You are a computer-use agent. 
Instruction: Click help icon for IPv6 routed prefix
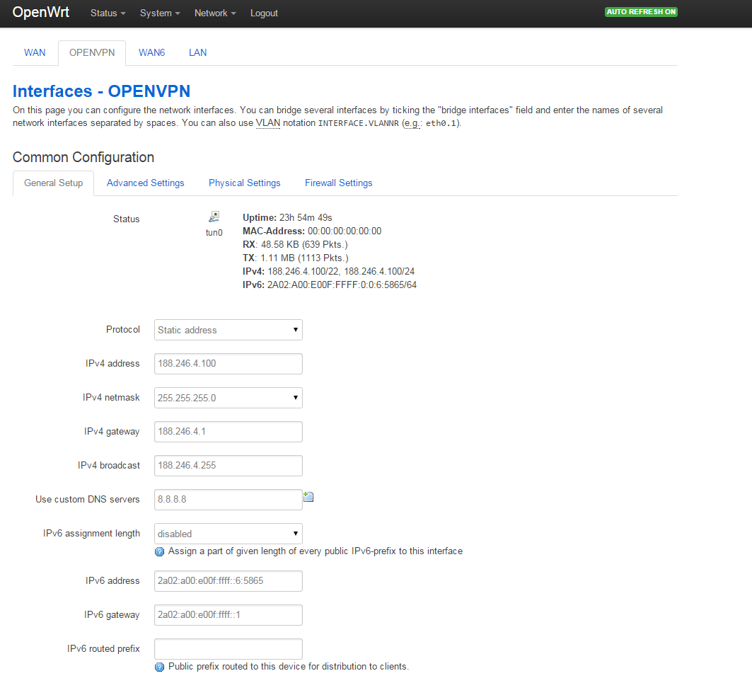(x=159, y=667)
